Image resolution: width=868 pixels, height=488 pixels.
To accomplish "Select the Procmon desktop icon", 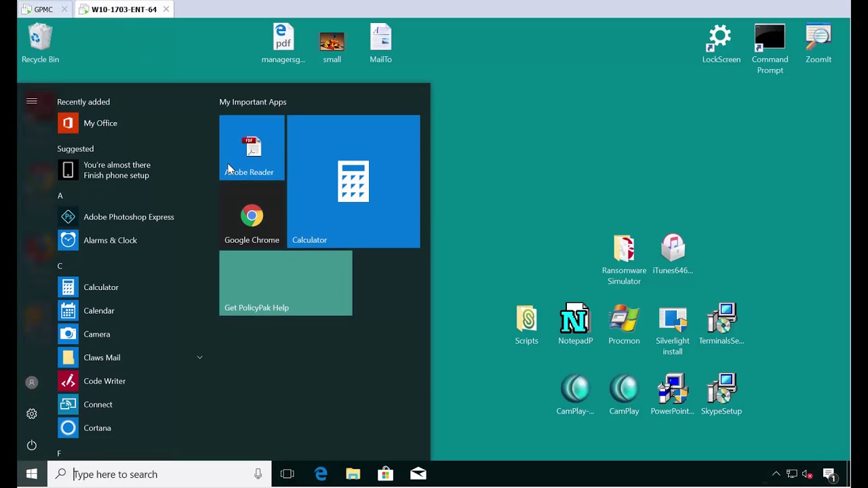I will (x=624, y=325).
